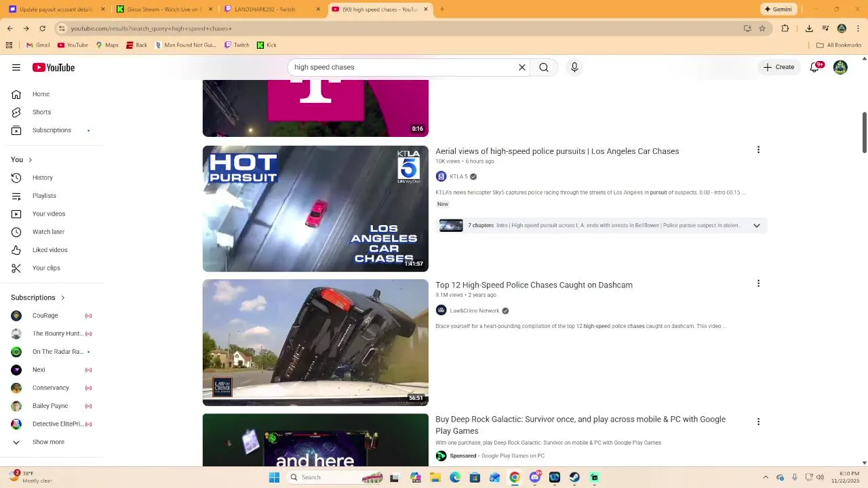Open the Deep Rock Galactic sponsored ad title
Screen dimensions: 868x488
tap(580, 425)
